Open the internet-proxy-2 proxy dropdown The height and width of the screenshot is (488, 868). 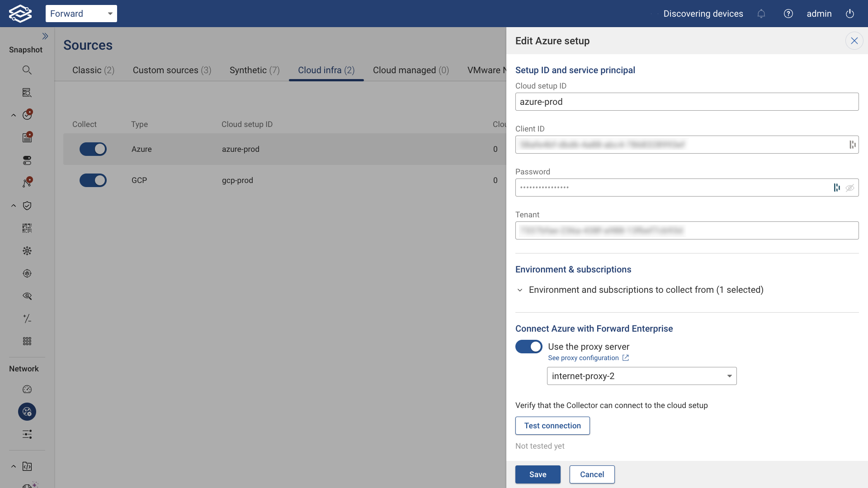coord(641,375)
